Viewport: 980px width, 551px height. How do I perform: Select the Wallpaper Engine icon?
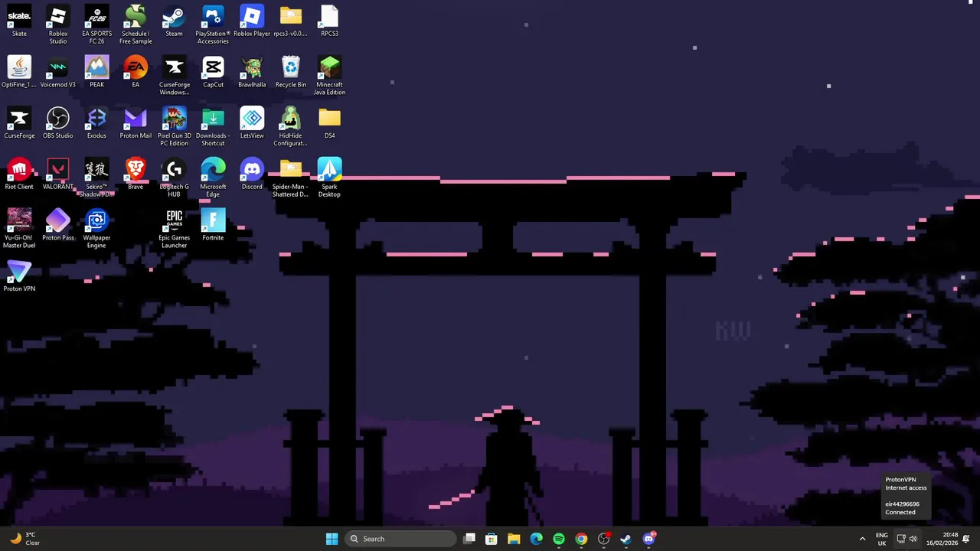click(96, 228)
